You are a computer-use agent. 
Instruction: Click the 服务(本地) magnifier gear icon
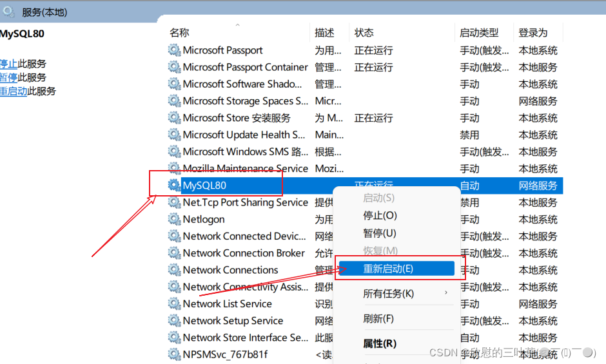click(x=8, y=12)
